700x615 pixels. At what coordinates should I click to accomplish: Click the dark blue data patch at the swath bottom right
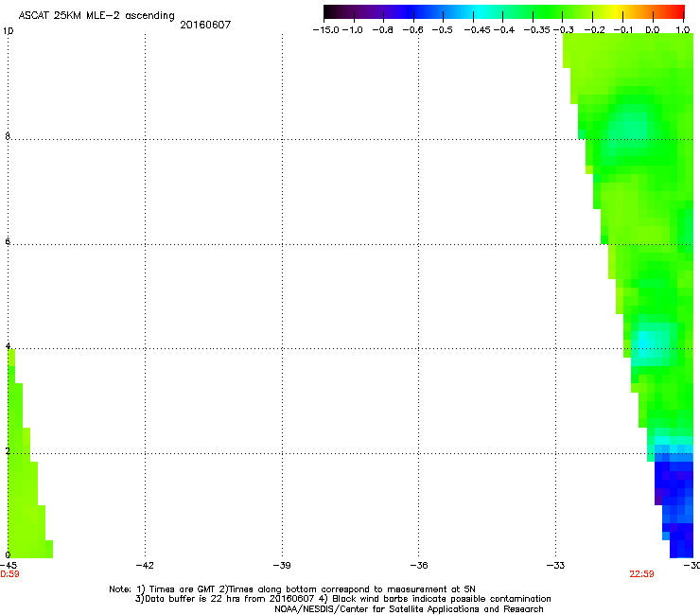676,504
